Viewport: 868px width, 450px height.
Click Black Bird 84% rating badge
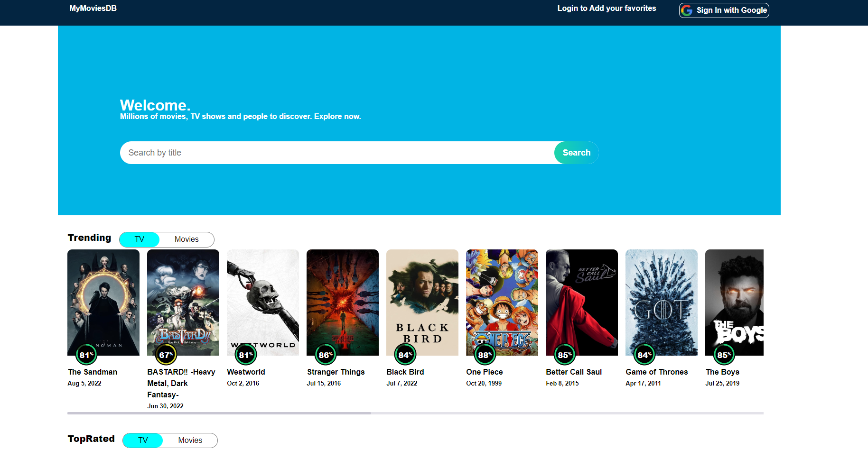pyautogui.click(x=405, y=355)
